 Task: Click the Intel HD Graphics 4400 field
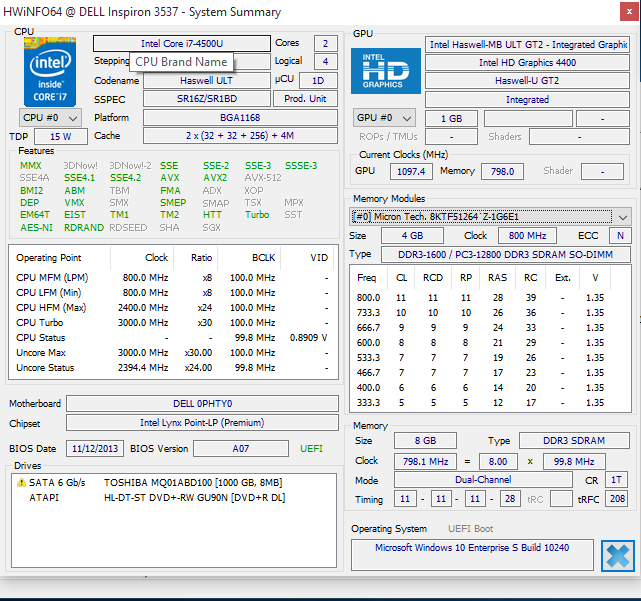(x=527, y=63)
